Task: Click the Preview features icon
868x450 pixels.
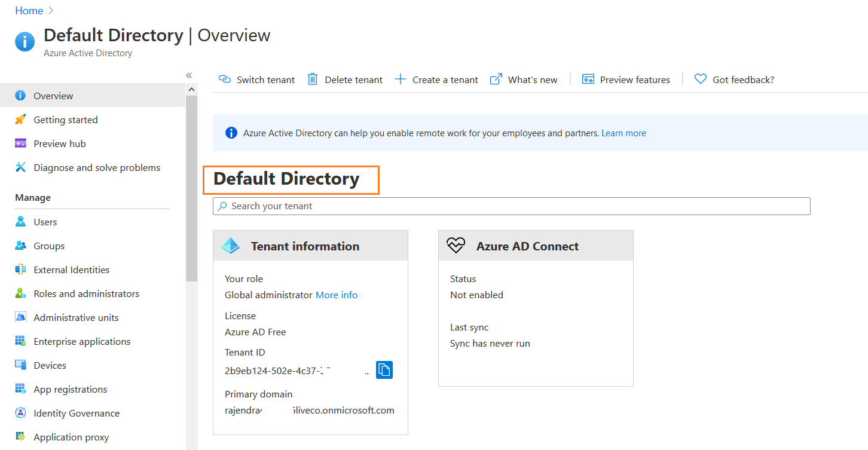Action: coord(588,79)
